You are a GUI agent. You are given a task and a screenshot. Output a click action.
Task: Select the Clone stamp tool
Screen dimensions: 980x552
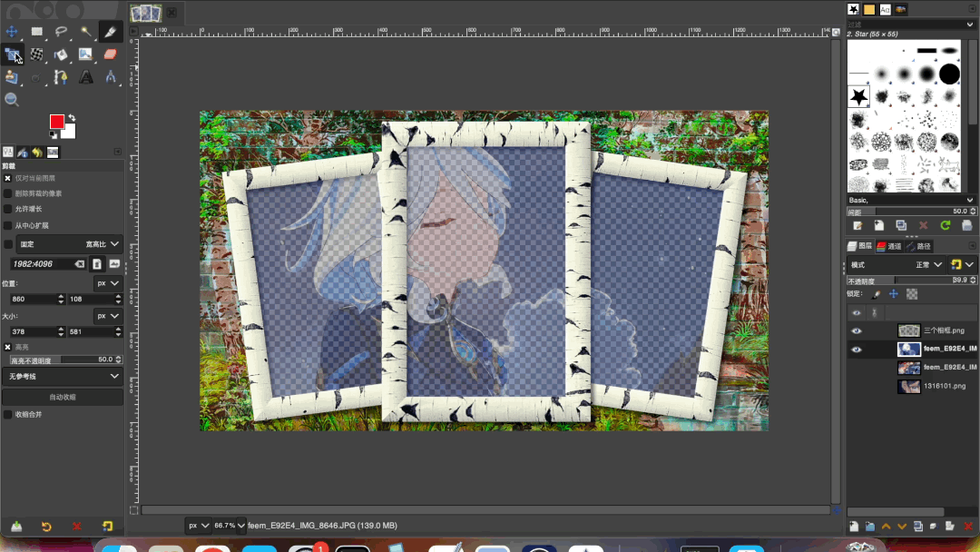(x=12, y=77)
